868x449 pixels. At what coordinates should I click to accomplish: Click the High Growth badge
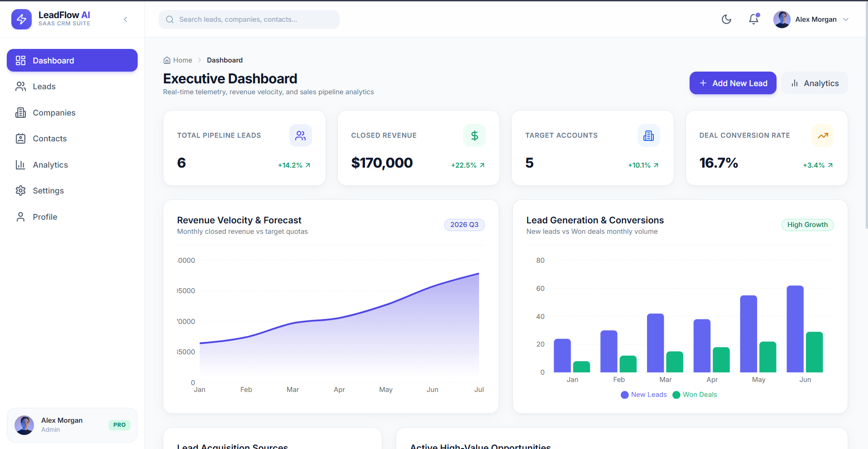807,225
